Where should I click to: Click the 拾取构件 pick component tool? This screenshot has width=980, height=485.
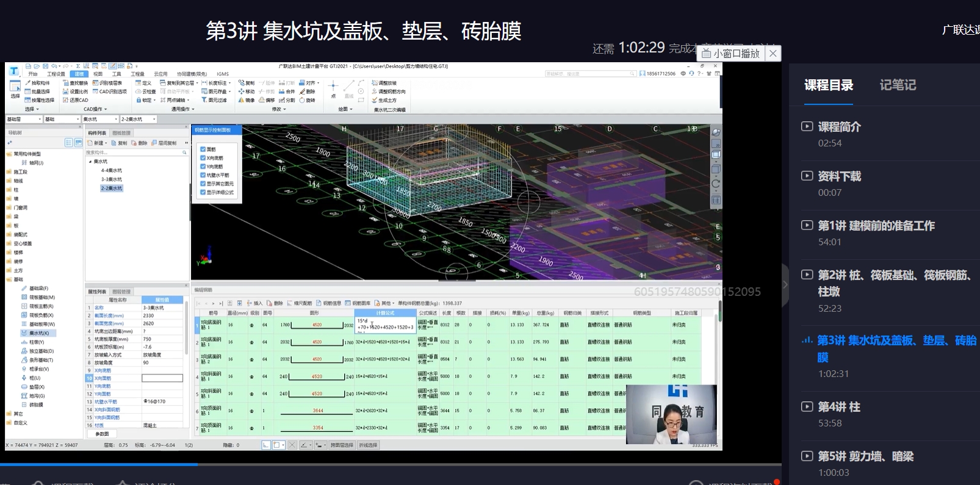coord(37,83)
